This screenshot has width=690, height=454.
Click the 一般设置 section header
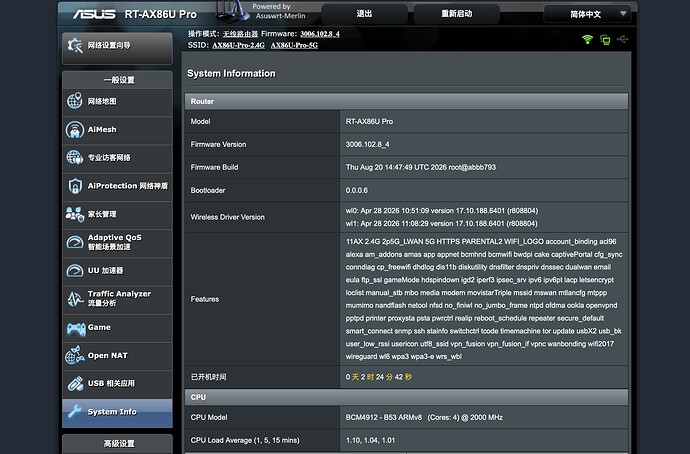119,80
